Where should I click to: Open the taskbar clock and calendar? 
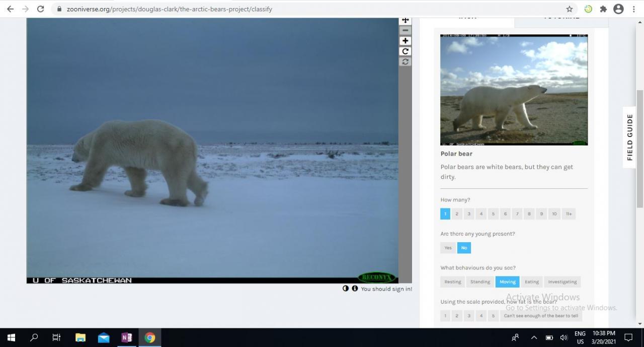[604, 337]
